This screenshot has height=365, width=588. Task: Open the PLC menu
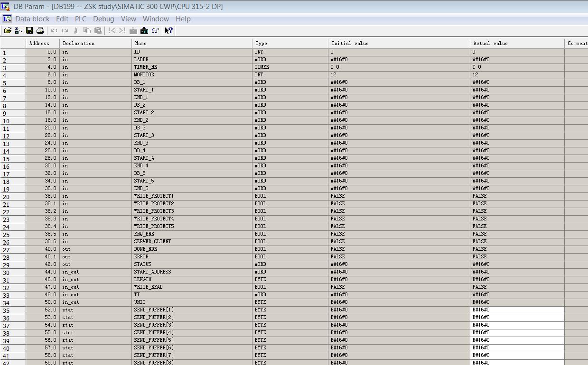(81, 19)
